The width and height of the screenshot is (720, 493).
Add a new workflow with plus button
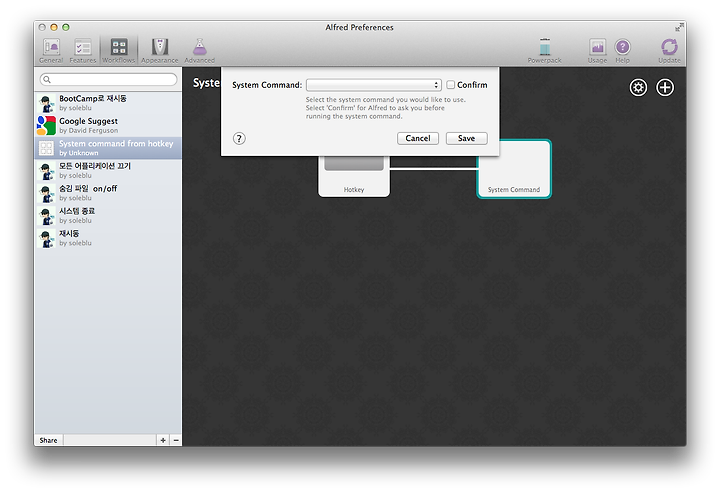pyautogui.click(x=163, y=440)
